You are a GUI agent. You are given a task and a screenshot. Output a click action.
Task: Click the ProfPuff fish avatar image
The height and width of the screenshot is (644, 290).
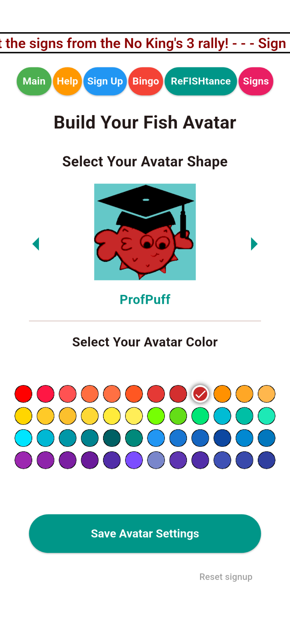[x=145, y=232]
